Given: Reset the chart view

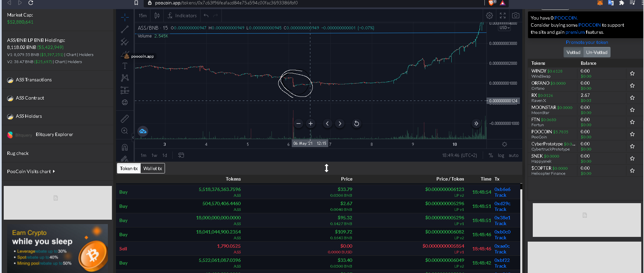Looking at the screenshot, I should point(356,124).
